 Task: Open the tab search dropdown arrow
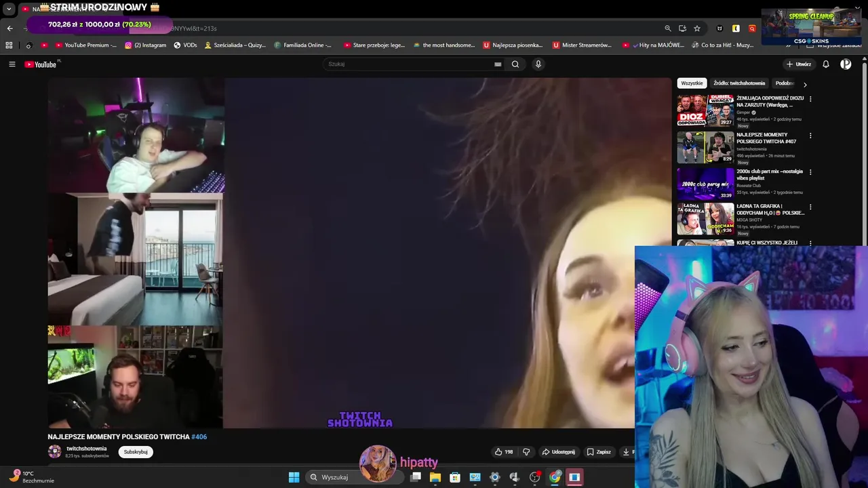(x=9, y=9)
